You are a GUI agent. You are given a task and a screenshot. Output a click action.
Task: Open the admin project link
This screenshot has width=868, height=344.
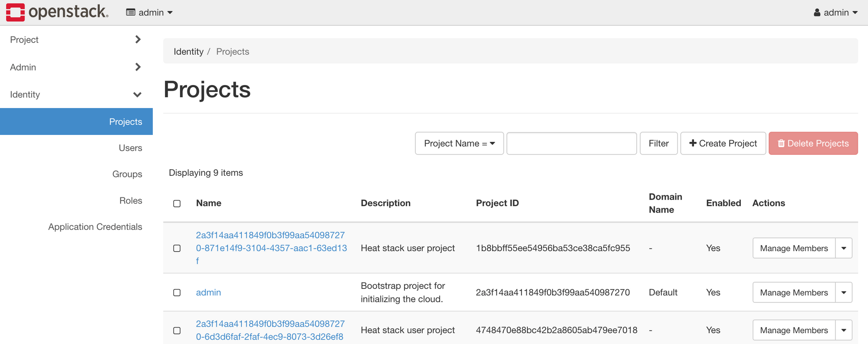point(208,292)
